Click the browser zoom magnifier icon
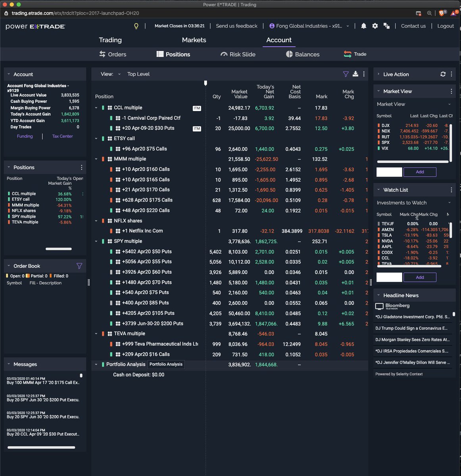The width and height of the screenshot is (461, 476). pyautogui.click(x=429, y=13)
